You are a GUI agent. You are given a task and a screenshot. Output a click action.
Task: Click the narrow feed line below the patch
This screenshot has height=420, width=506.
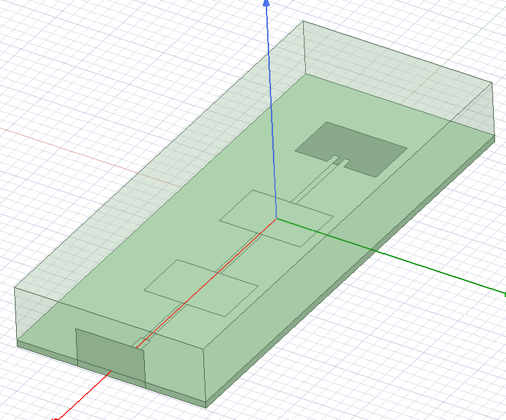315,182
